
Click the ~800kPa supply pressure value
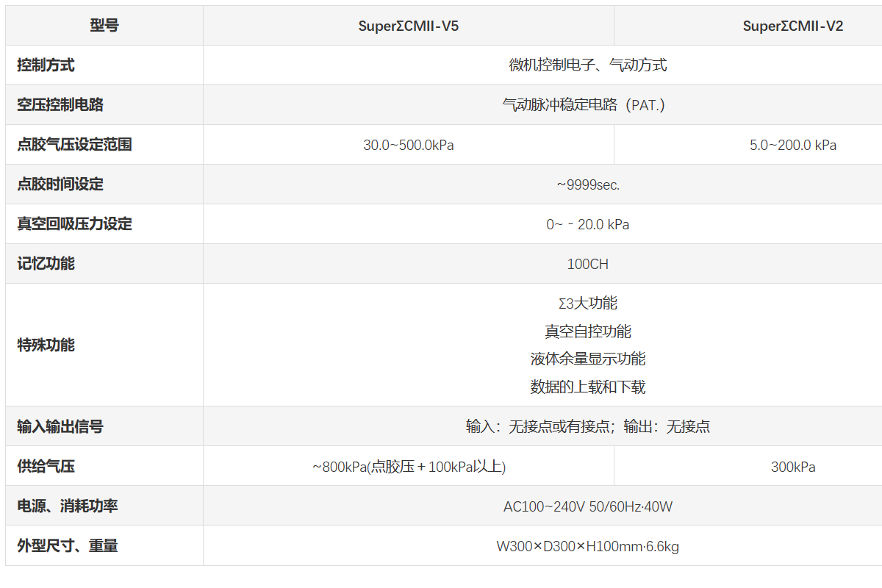pos(408,467)
